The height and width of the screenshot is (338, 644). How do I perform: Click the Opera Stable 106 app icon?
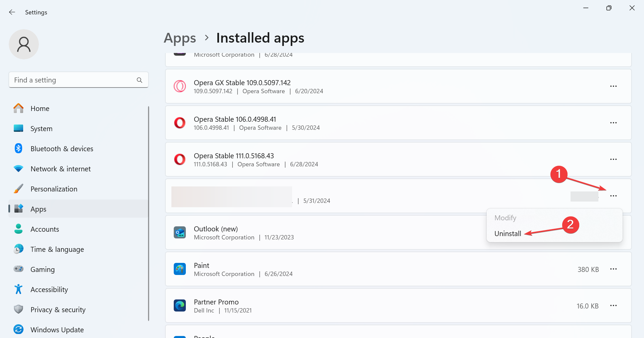tap(180, 123)
